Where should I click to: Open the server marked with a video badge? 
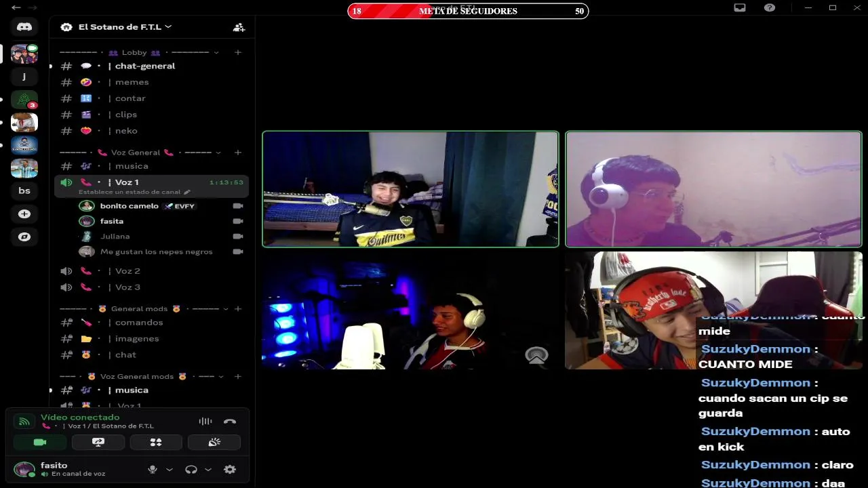[24, 54]
